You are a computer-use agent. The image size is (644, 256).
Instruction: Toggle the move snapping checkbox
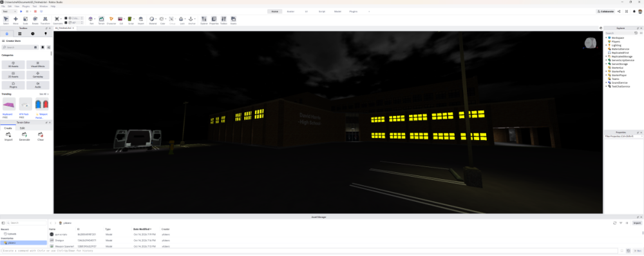tap(66, 18)
